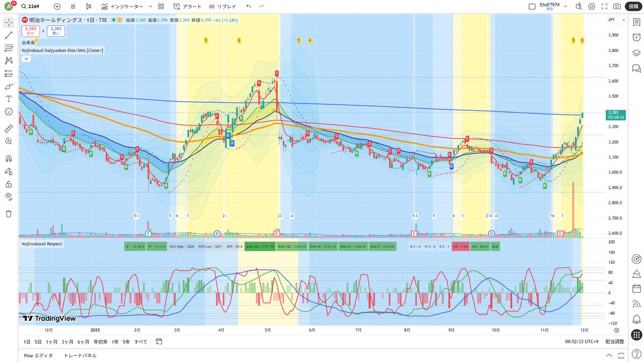Open the chats panel icon
Viewport: 644px width, 362px height.
click(636, 69)
